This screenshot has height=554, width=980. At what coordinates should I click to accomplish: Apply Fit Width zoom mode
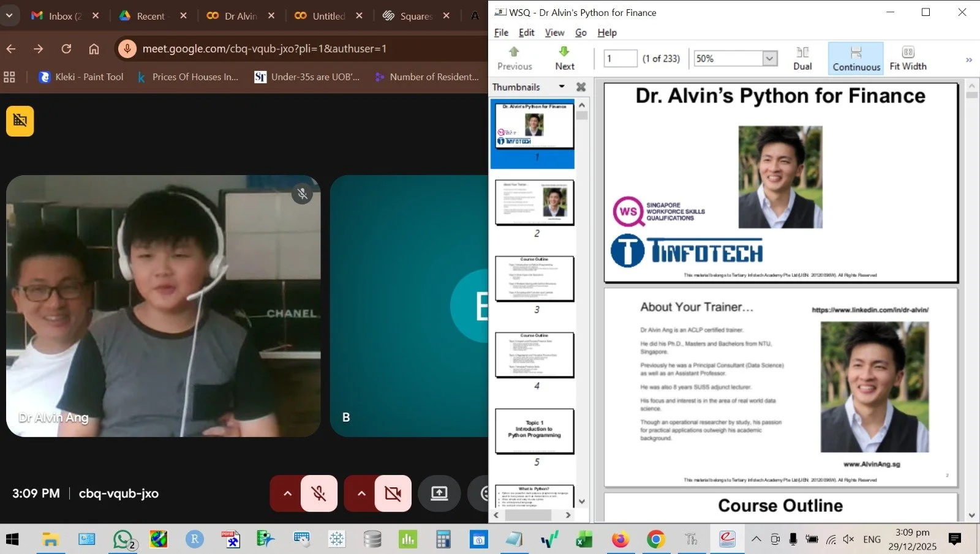908,59
